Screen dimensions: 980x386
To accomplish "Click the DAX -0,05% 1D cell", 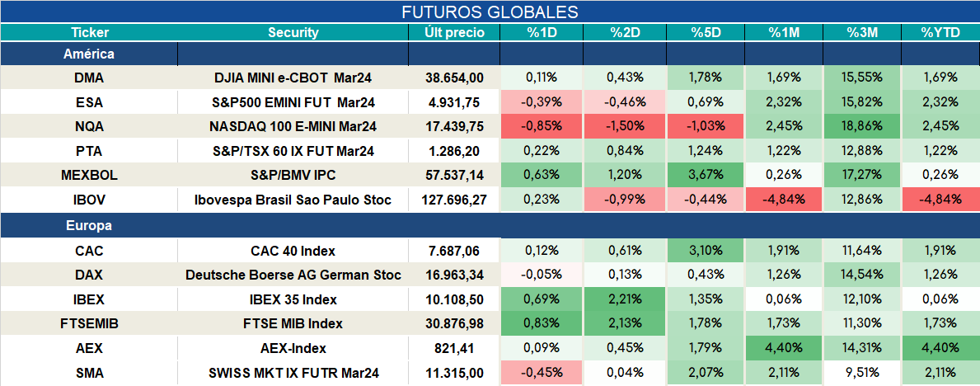I will tap(542, 275).
